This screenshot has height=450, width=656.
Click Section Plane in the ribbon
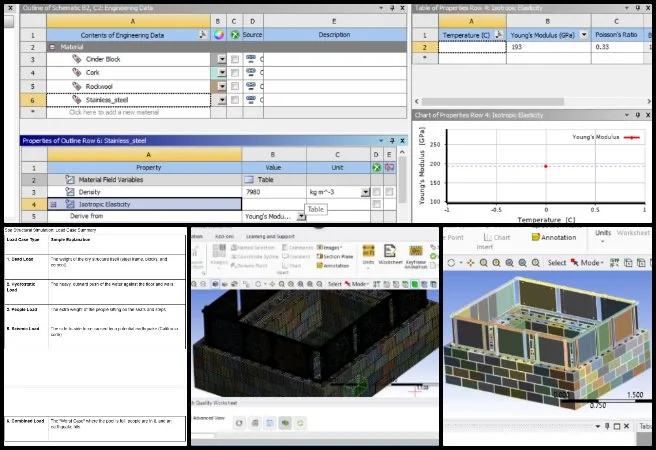pos(335,256)
